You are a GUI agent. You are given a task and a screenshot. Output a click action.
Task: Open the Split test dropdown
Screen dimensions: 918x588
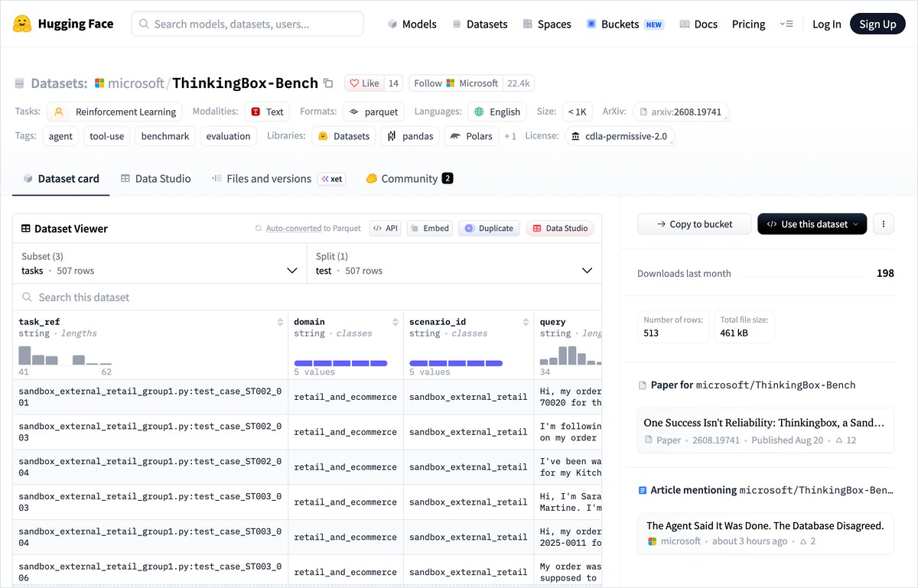(x=454, y=264)
